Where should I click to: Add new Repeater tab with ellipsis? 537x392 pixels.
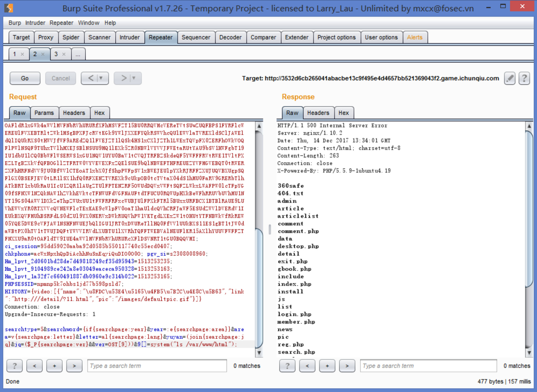tap(78, 54)
